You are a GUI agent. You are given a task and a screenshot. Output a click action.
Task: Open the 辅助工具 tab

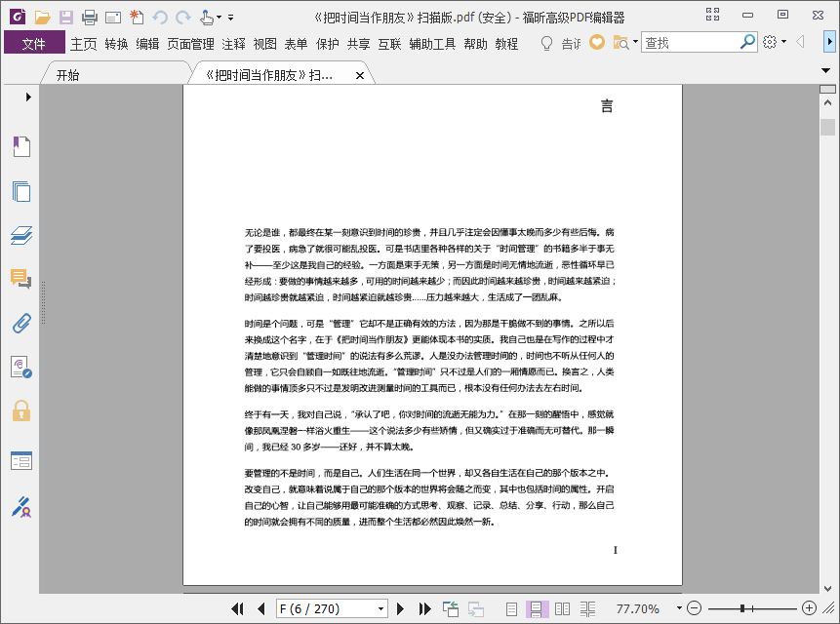[432, 44]
